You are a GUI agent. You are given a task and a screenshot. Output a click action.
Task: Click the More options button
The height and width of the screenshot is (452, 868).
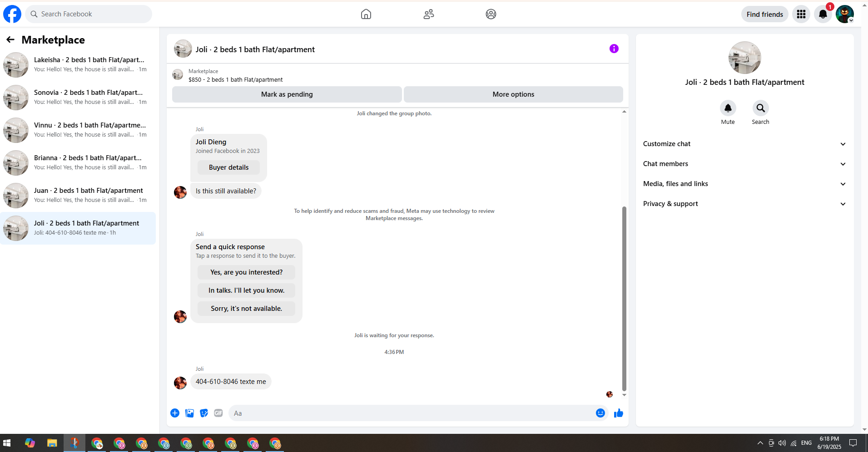tap(513, 94)
